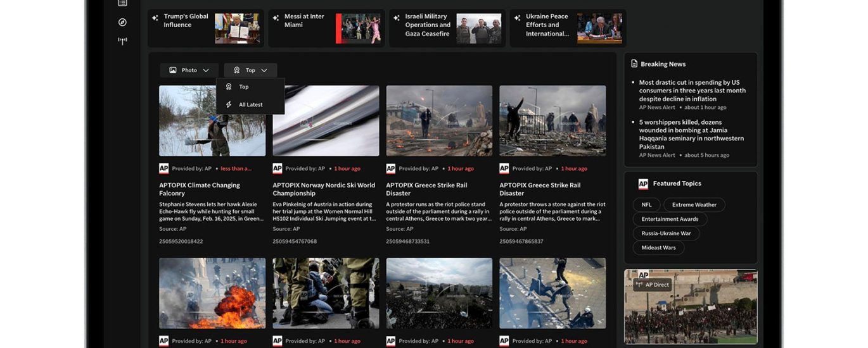Click the ribbon icon in Top filter

[236, 70]
